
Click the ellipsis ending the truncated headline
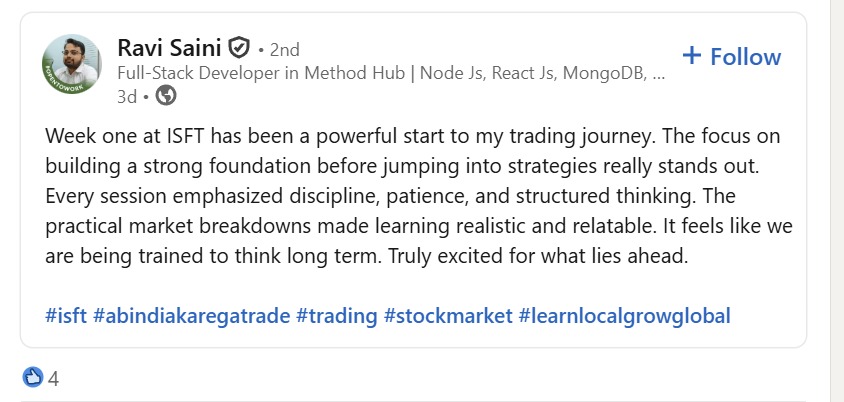click(x=658, y=73)
